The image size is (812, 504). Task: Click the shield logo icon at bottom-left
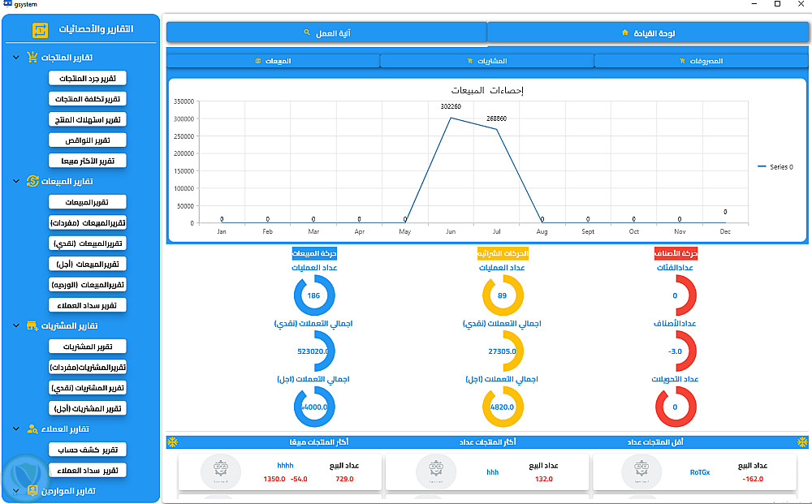coord(25,479)
